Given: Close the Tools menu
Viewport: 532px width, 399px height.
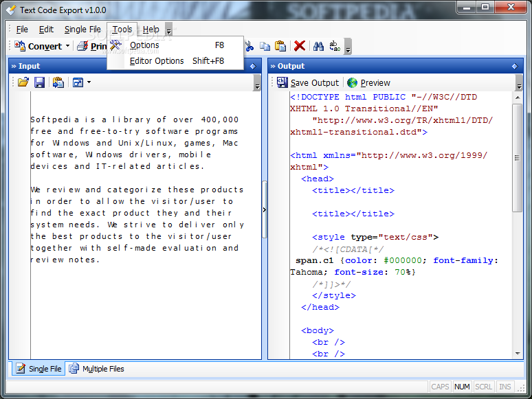Looking at the screenshot, I should [x=122, y=30].
